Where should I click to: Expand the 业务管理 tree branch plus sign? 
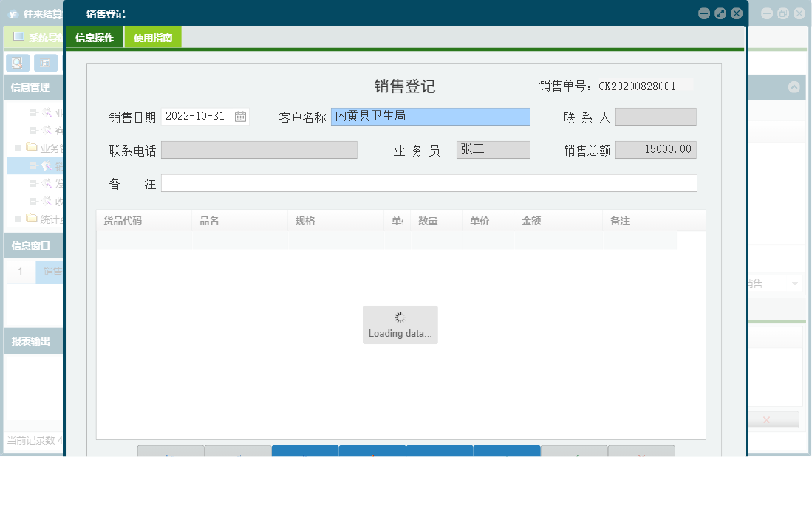point(17,147)
